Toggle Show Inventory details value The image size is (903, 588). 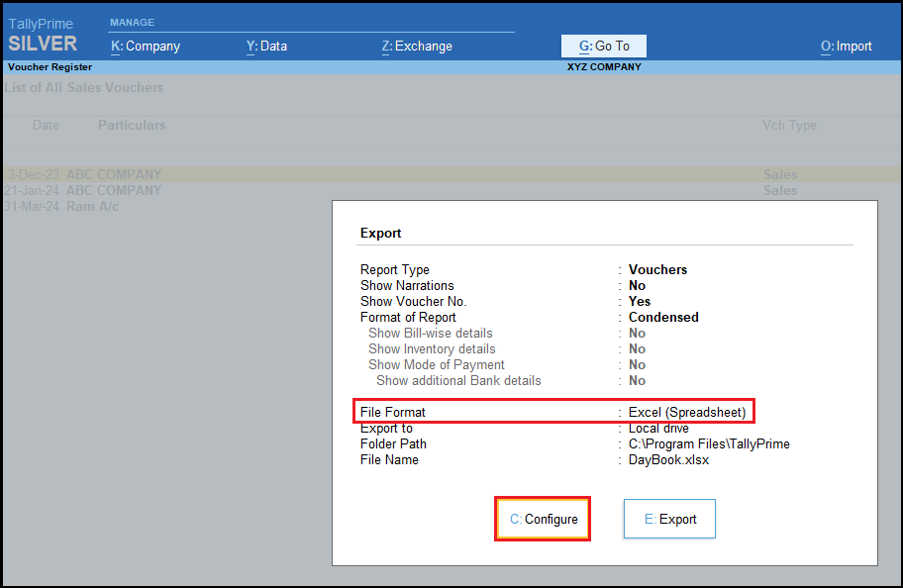pos(637,348)
